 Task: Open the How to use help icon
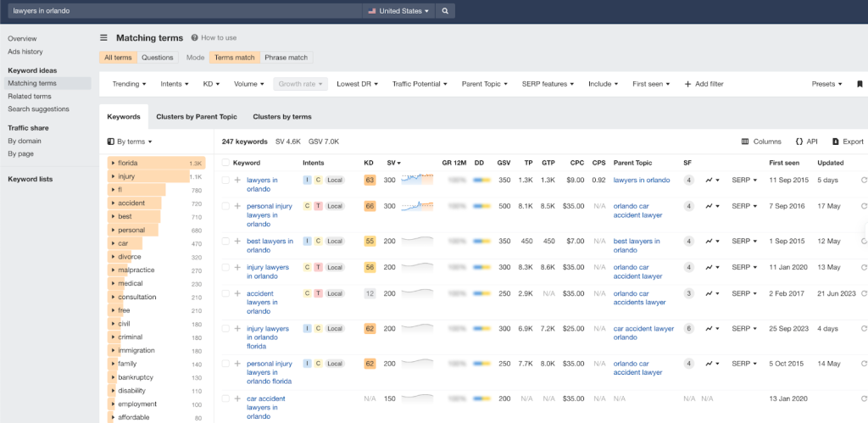point(194,37)
